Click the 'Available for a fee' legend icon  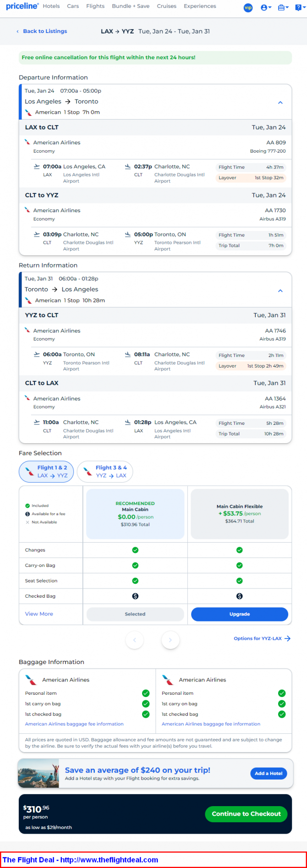click(x=27, y=514)
